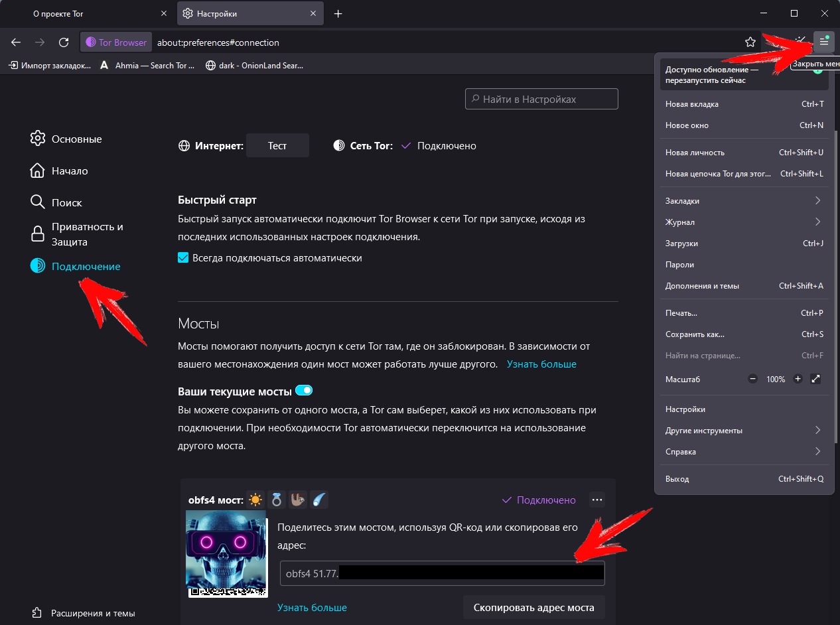840x625 pixels.
Task: Open Основные settings category
Action: (x=66, y=139)
